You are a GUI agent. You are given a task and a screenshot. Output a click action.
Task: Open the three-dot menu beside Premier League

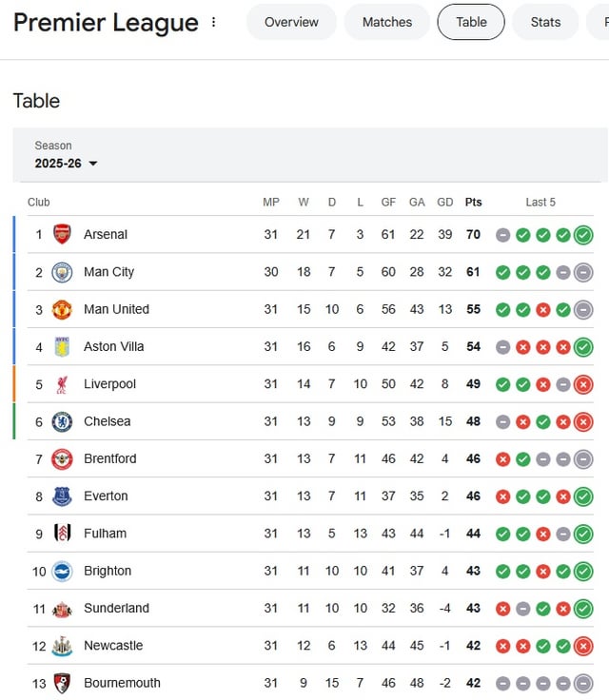point(213,22)
